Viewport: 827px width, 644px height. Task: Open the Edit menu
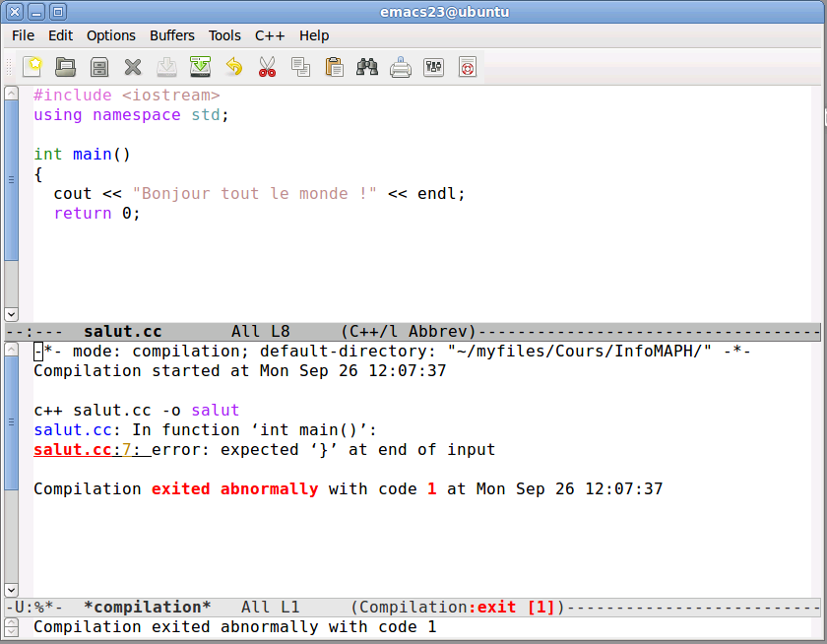(61, 35)
